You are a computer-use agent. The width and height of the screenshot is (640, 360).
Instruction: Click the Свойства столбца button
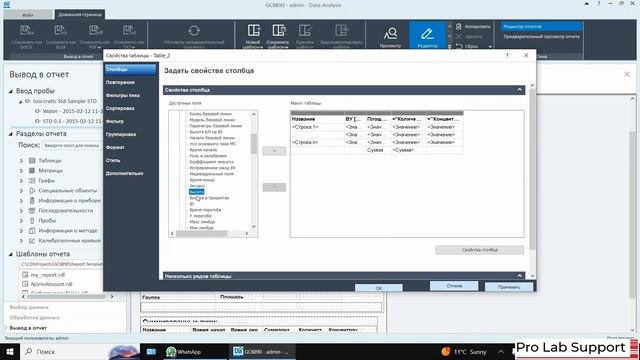click(x=480, y=250)
